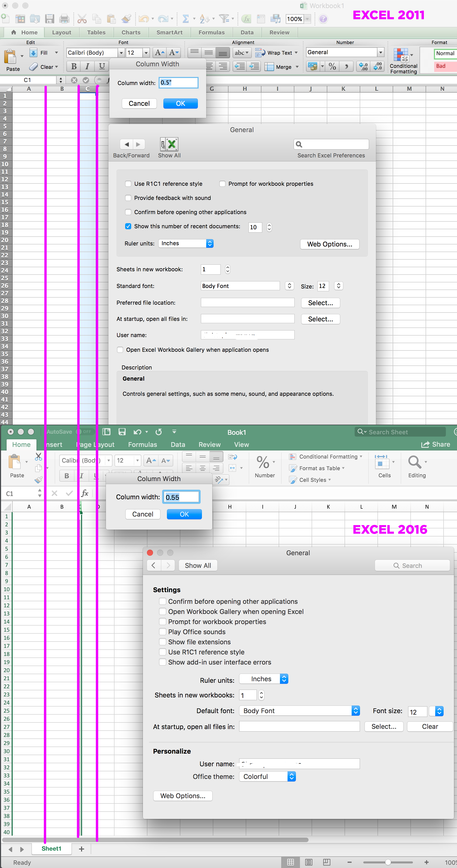Enable Play Office sounds checkbox
The width and height of the screenshot is (457, 868).
[x=163, y=632]
